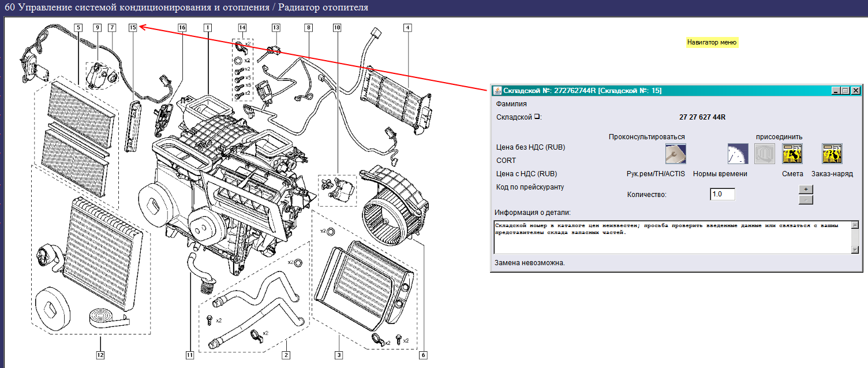The width and height of the screenshot is (868, 368).
Task: Select callout number 13 in the diagram
Action: [x=276, y=27]
